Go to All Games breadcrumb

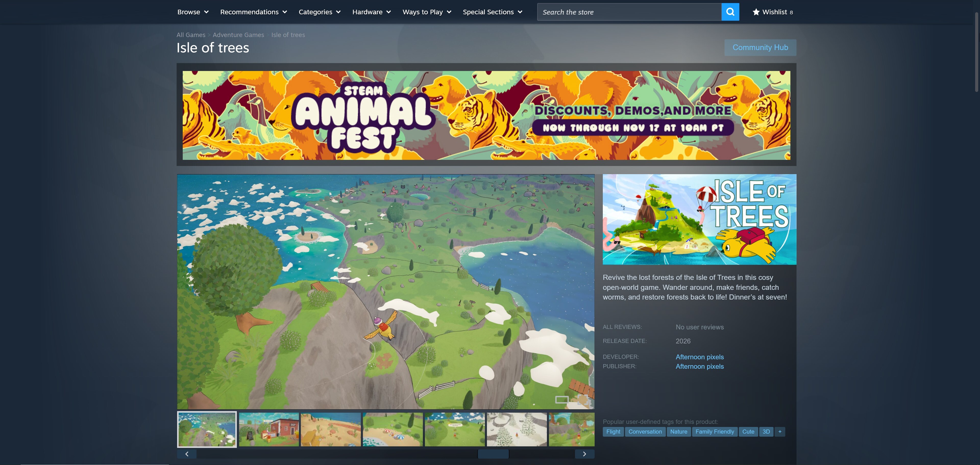click(191, 35)
